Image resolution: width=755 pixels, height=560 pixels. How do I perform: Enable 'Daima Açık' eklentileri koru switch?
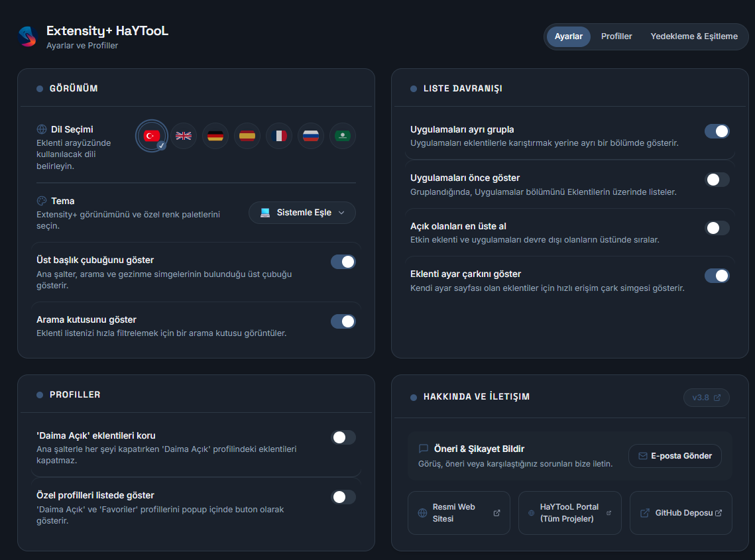click(x=343, y=437)
